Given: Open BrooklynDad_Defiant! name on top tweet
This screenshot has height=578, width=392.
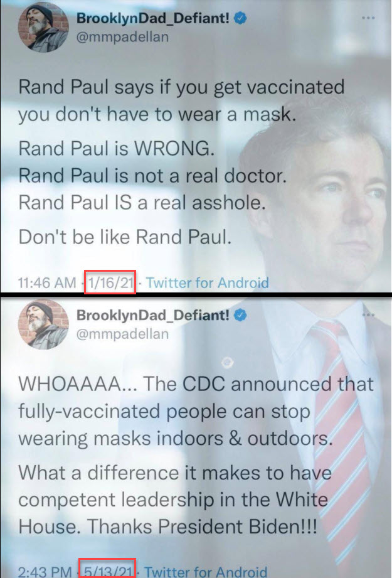Looking at the screenshot, I should click(153, 18).
